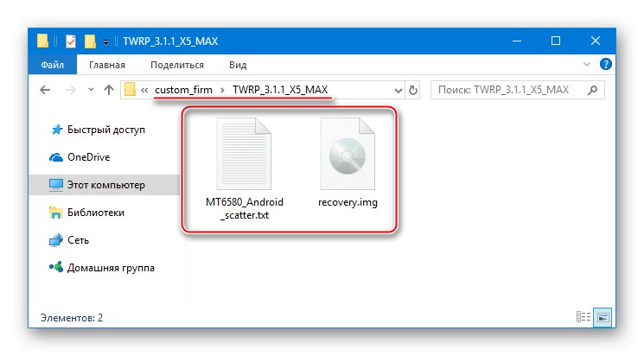Expand the chevron after custom_firm breadcrumb

tap(222, 90)
